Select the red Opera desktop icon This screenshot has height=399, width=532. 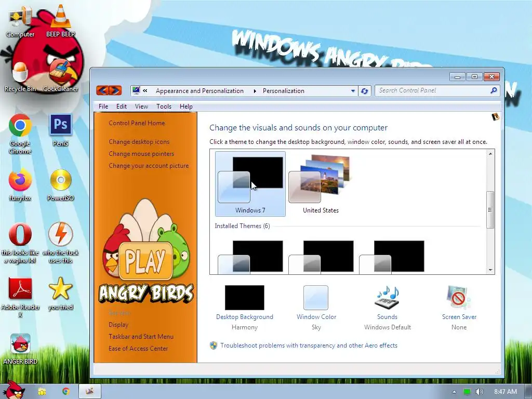[20, 243]
